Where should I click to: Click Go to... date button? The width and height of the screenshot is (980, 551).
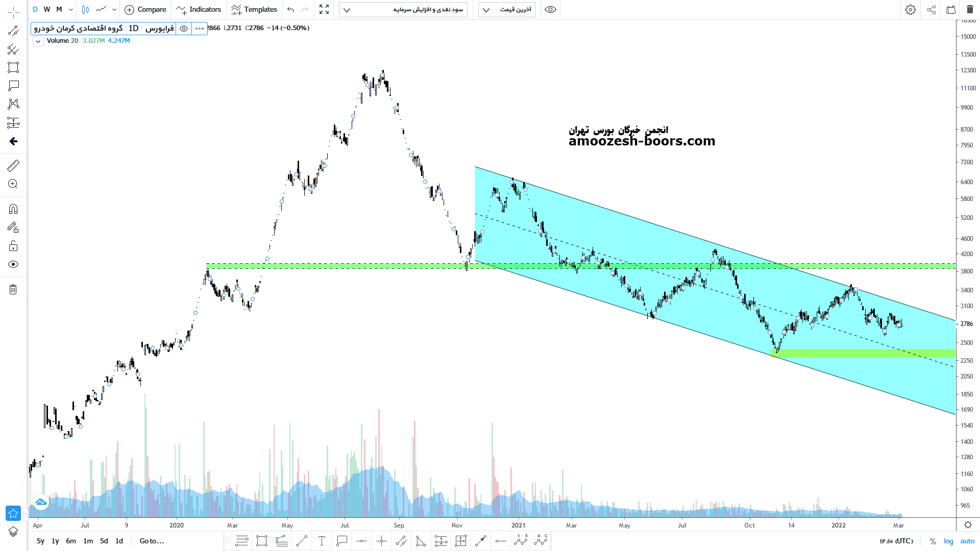click(152, 541)
